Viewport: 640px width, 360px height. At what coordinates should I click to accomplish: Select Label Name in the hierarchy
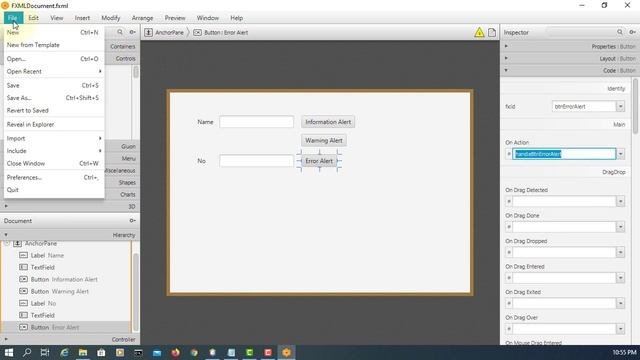(x=66, y=256)
